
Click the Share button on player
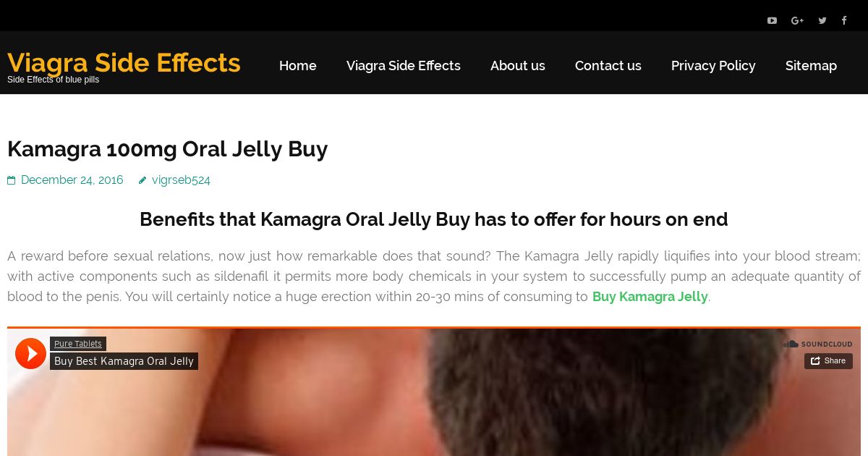tap(828, 360)
